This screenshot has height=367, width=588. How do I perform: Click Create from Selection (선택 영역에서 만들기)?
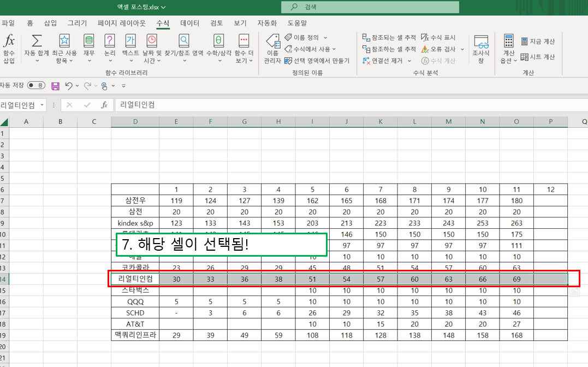tap(317, 61)
